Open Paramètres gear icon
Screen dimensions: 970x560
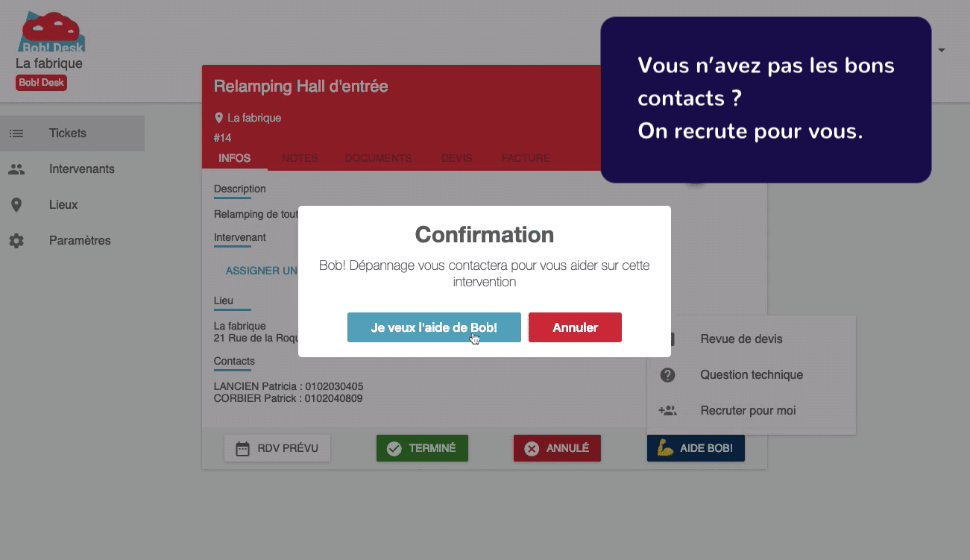click(16, 241)
